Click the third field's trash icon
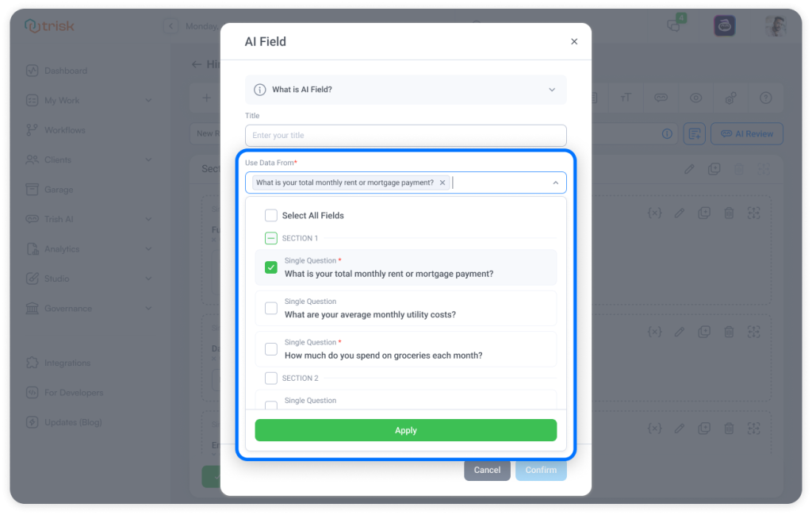 tap(729, 429)
